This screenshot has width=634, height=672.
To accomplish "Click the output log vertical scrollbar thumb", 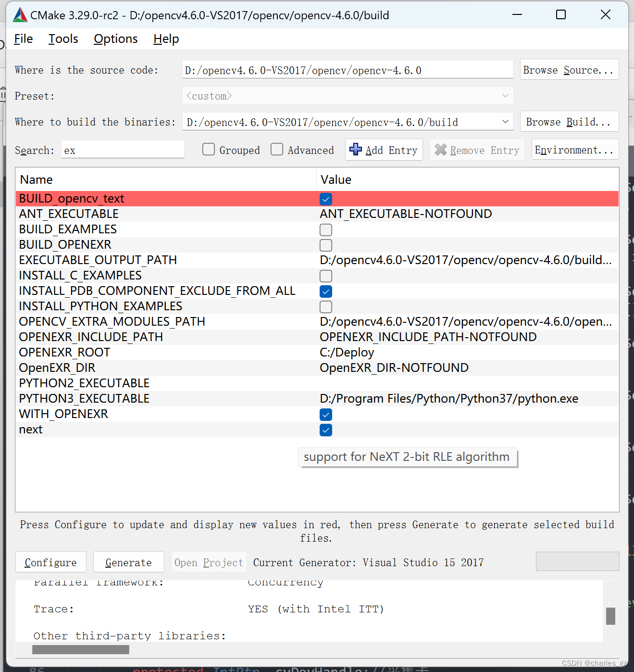I will pyautogui.click(x=610, y=616).
